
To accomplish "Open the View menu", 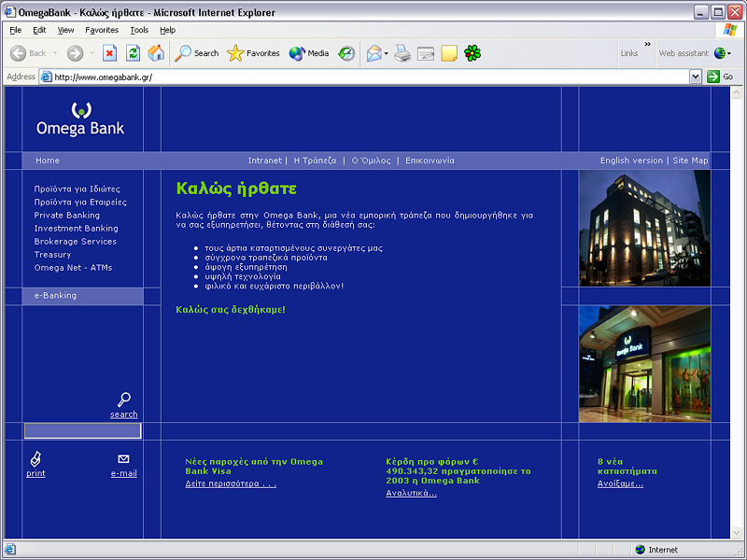I will coord(65,30).
